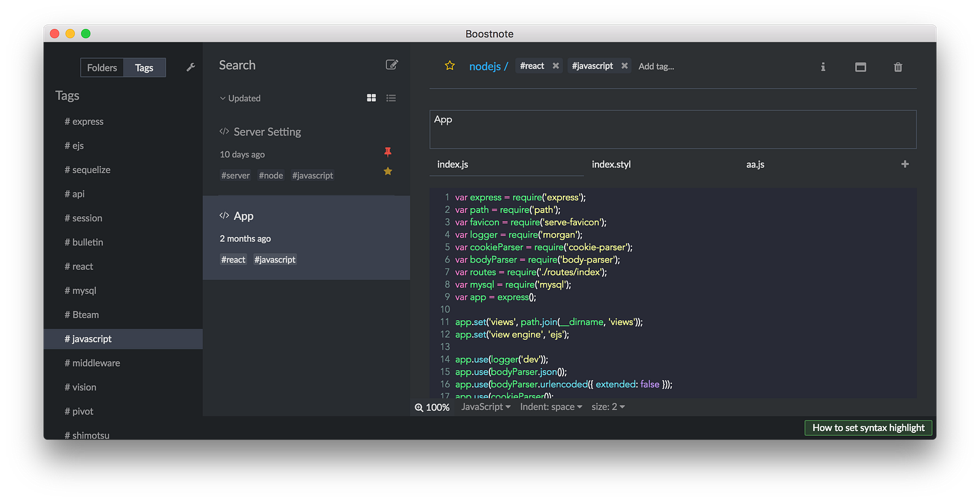Filter notes by express tag
This screenshot has height=502, width=980.
(123, 121)
